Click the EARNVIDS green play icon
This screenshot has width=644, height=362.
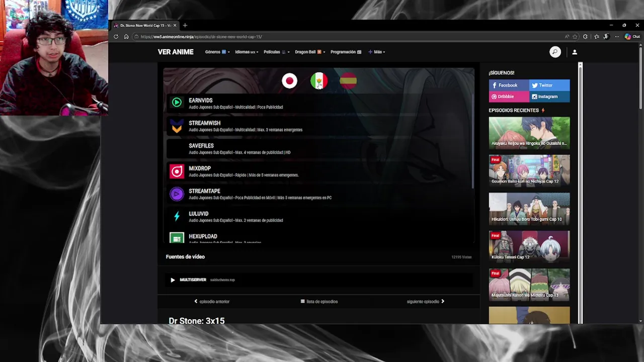(177, 103)
